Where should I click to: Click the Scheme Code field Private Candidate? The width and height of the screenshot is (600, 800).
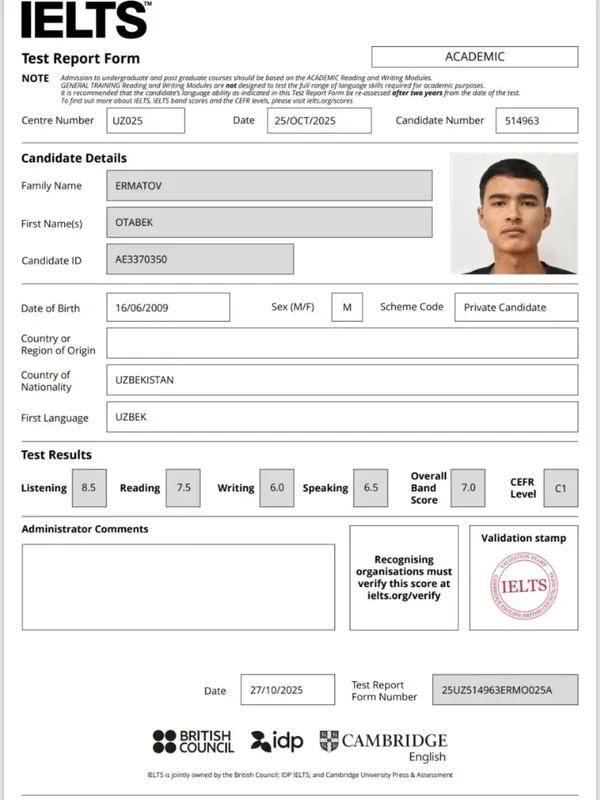pyautogui.click(x=516, y=307)
